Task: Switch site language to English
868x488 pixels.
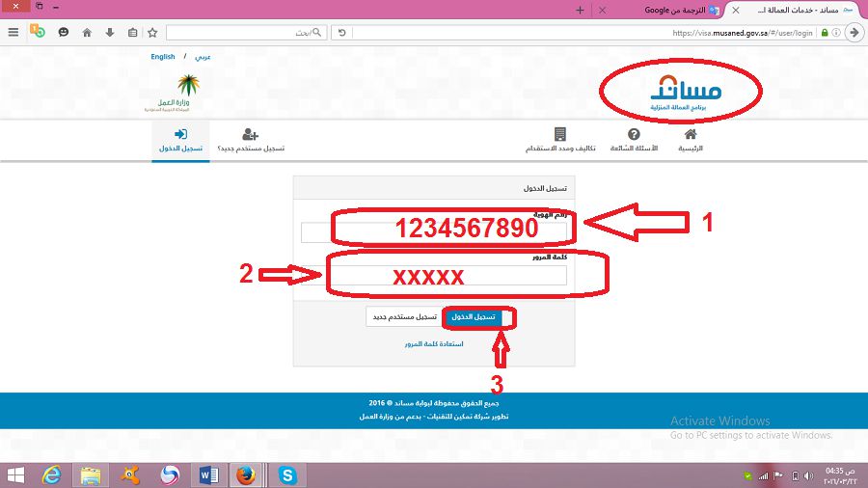Action: click(x=163, y=57)
